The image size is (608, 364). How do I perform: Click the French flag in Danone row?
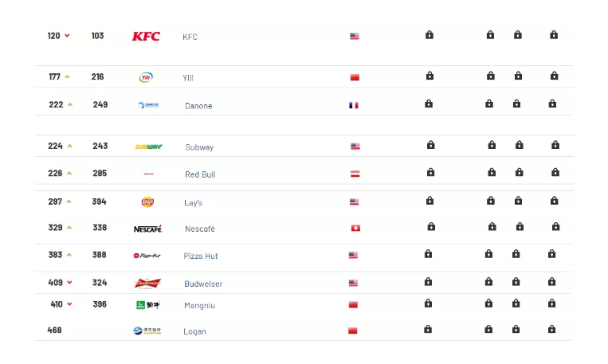pyautogui.click(x=354, y=105)
